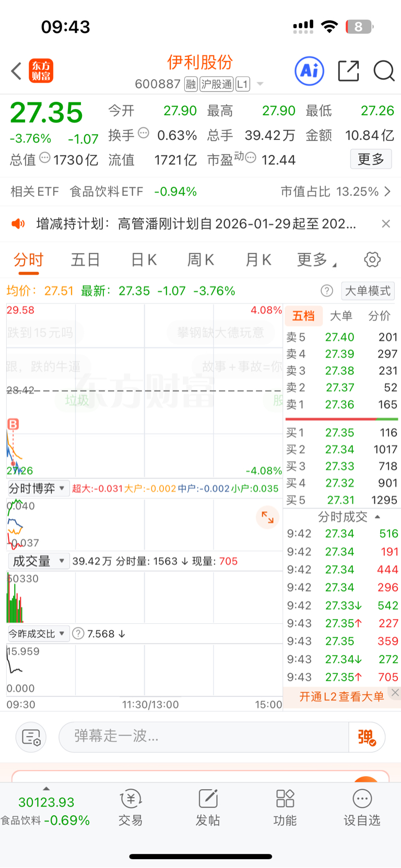Switch to the 周K chart tab

tap(200, 259)
